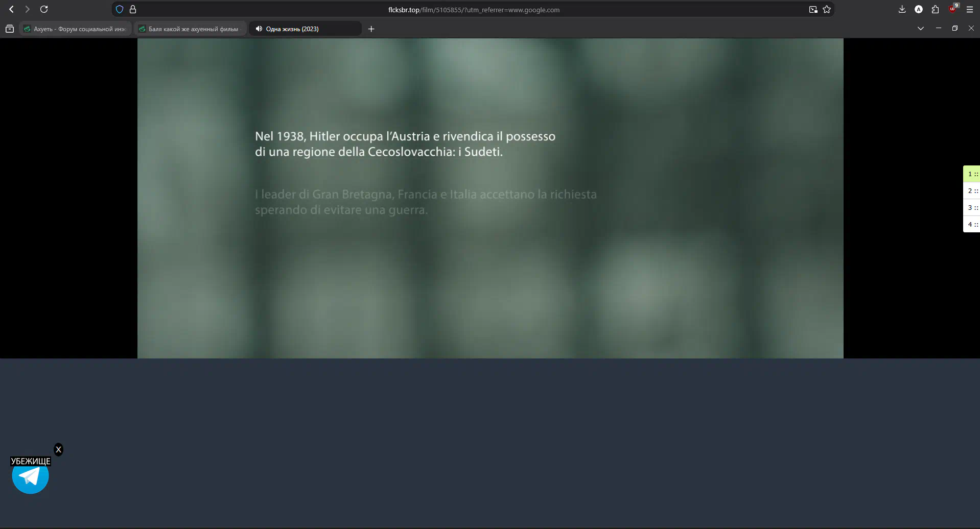Bookmark this page with the star
This screenshot has width=980, height=529.
tap(827, 9)
